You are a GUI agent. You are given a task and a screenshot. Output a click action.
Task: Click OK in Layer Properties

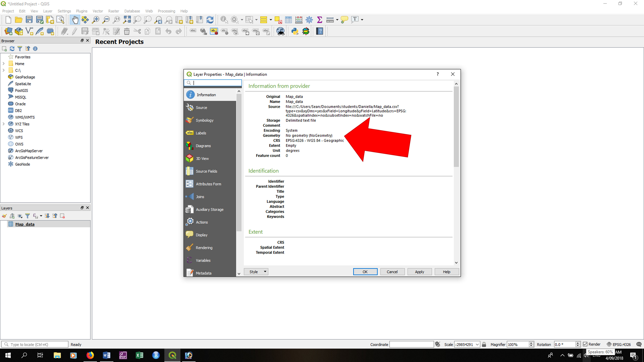click(x=365, y=272)
